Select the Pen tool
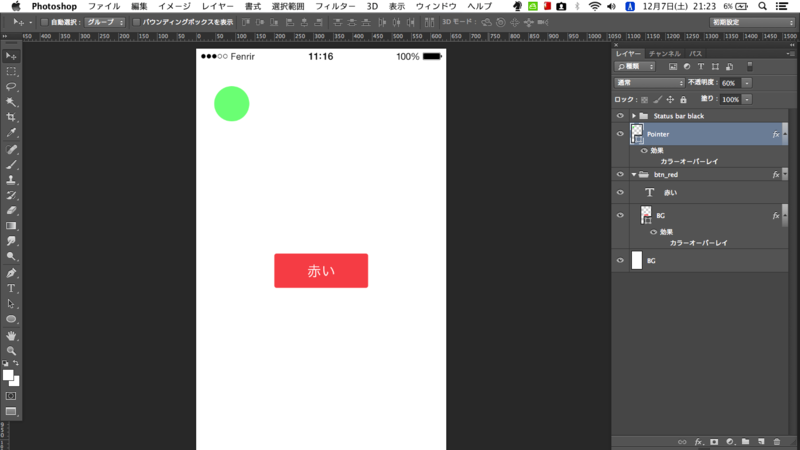 pyautogui.click(x=11, y=273)
